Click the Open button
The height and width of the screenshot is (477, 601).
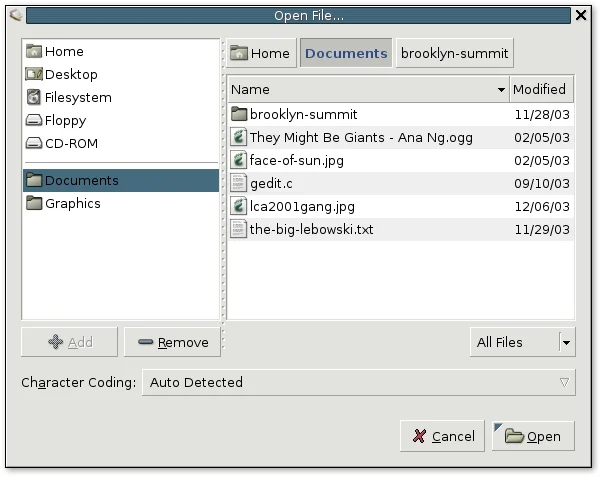(533, 436)
